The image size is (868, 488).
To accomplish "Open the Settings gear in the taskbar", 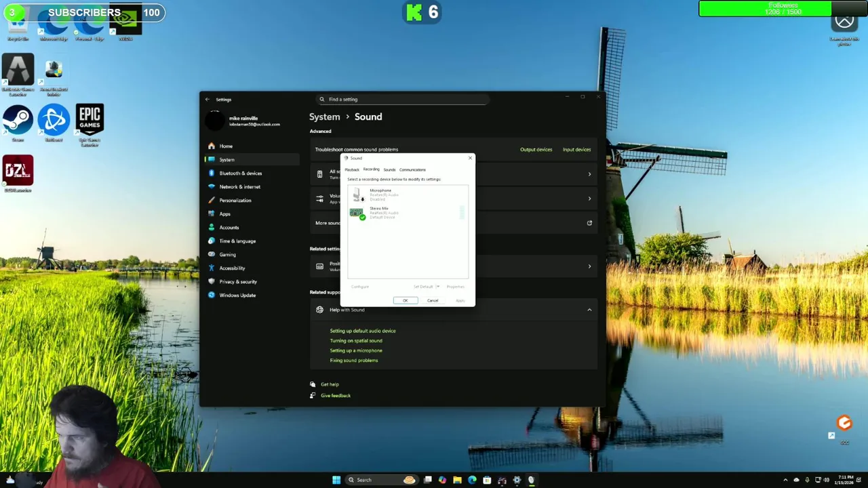I will 517,480.
